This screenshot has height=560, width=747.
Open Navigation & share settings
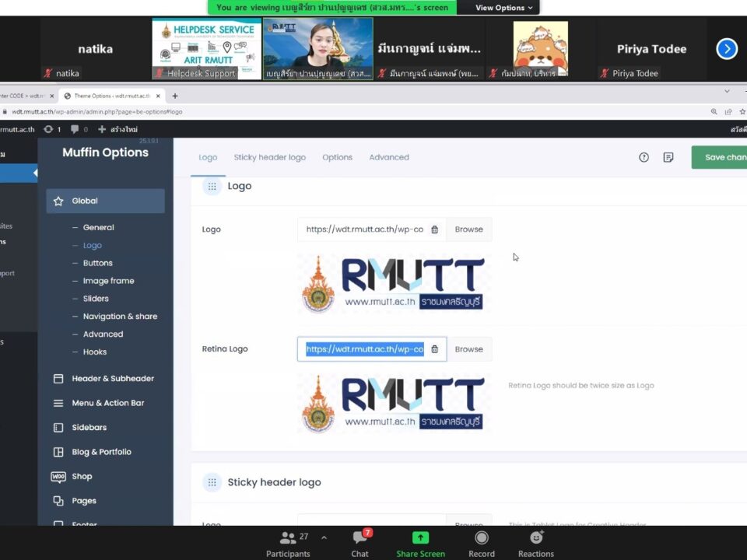point(120,317)
